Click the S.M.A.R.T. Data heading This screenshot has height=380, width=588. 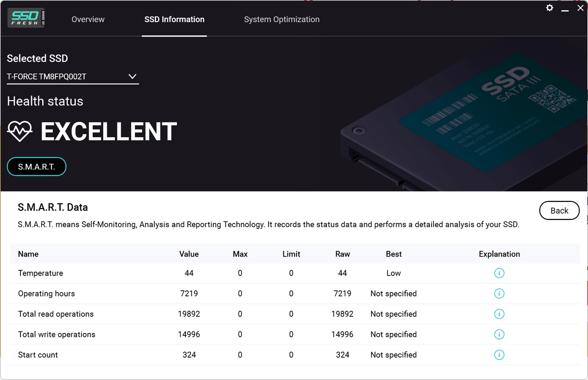pyautogui.click(x=53, y=207)
